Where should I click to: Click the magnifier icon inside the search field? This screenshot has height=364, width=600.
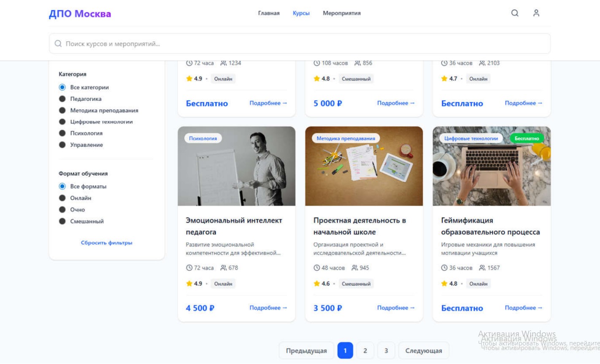pos(58,44)
